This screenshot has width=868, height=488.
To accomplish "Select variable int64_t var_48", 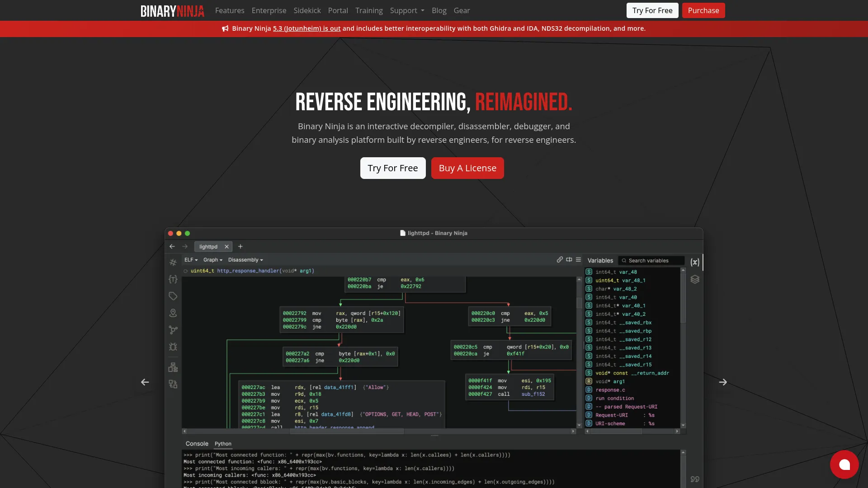I will click(x=616, y=272).
